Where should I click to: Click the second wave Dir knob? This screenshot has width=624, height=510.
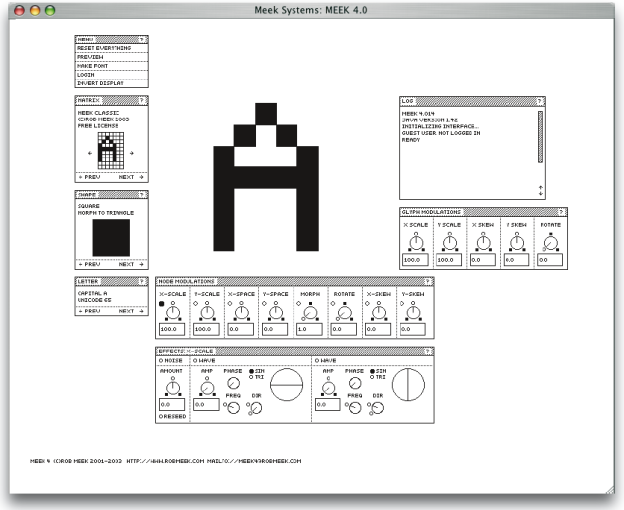(378, 408)
